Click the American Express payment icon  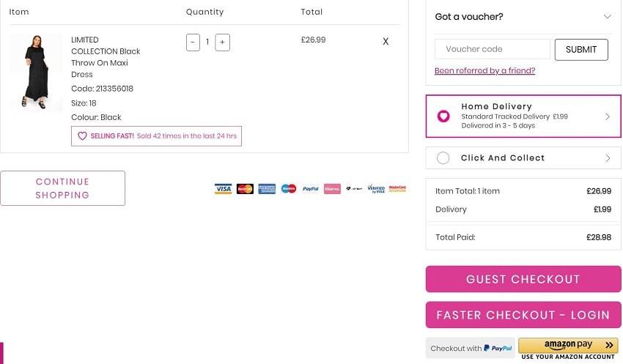(x=267, y=189)
